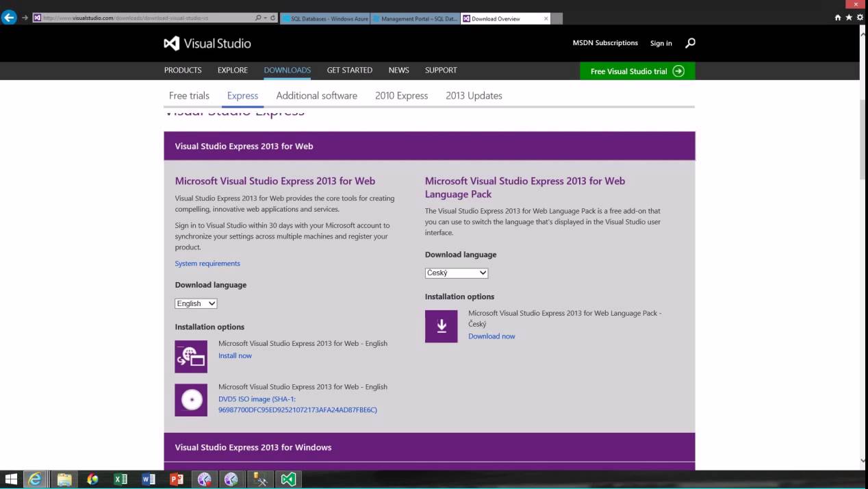Open Word from the taskbar
Viewport: 868px width, 489px height.
149,479
